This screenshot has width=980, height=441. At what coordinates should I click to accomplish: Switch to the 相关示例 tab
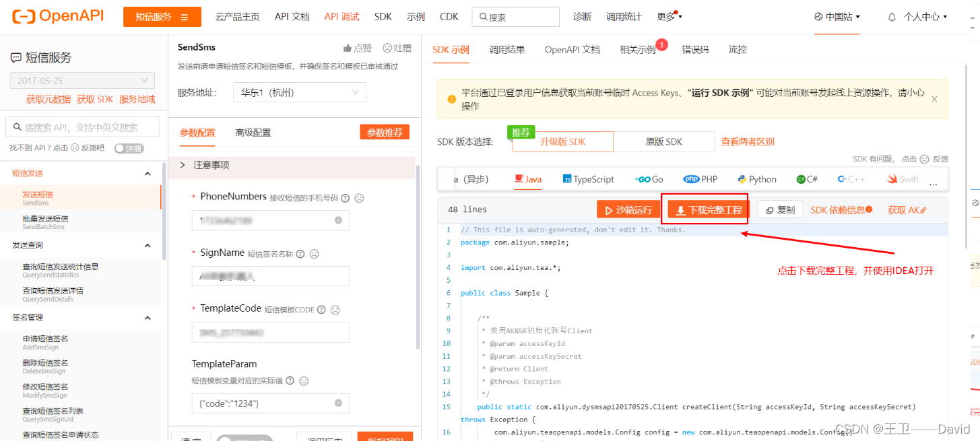coord(638,49)
